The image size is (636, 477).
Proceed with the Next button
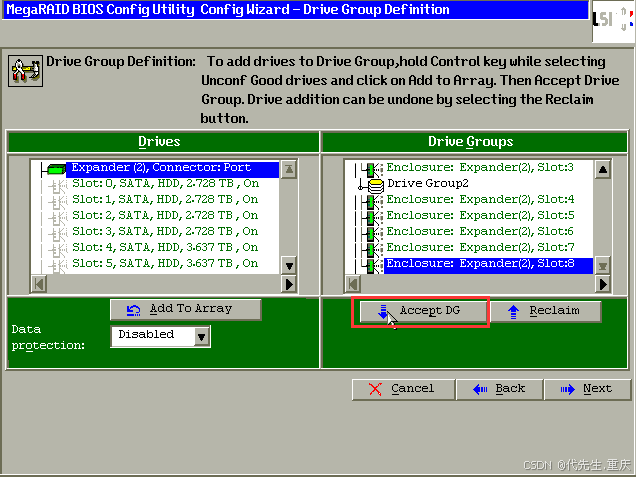588,389
